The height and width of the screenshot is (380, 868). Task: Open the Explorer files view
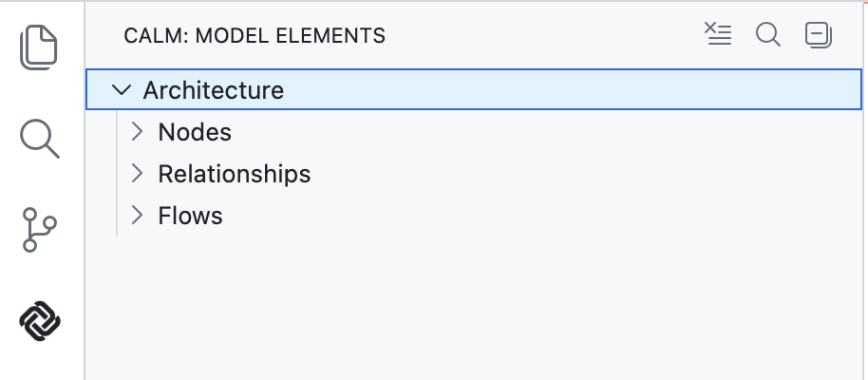coord(40,47)
